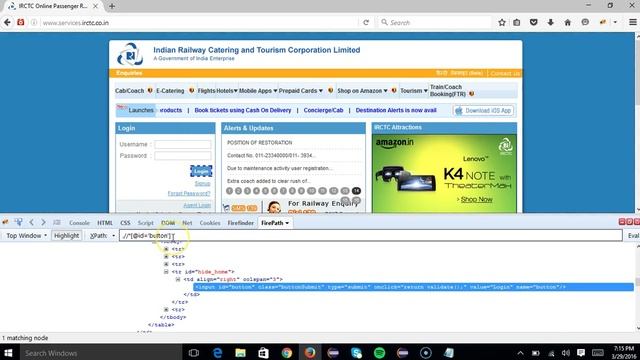Screen dimensions: 640x360
Task: Open File Explorer from the taskbar
Action: 240,353
